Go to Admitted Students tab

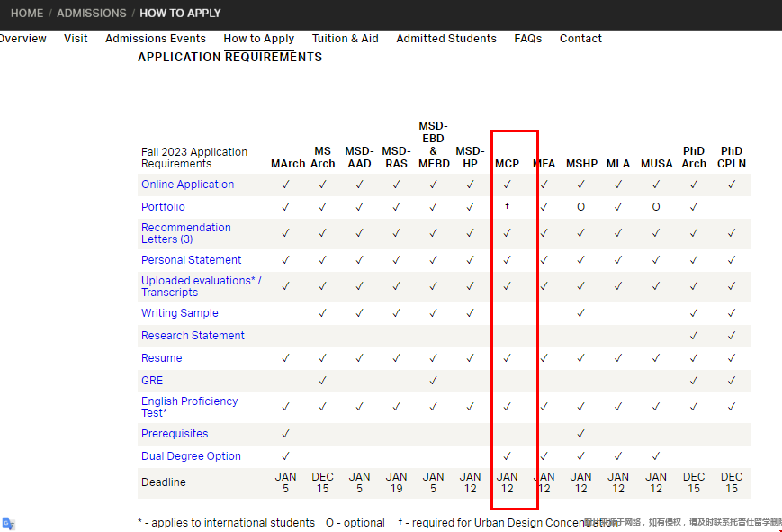[x=446, y=39]
